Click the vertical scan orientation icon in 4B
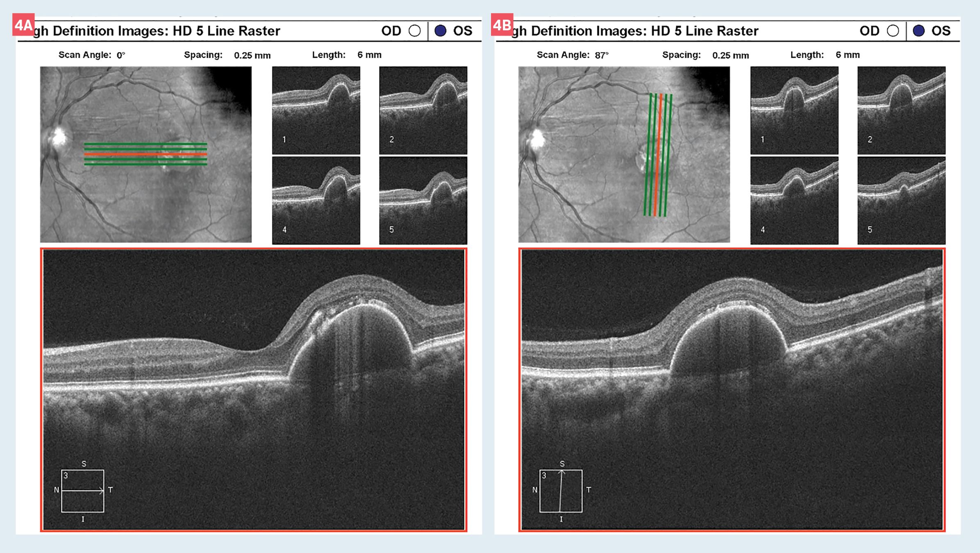Screen dimensions: 980x553 [561, 491]
